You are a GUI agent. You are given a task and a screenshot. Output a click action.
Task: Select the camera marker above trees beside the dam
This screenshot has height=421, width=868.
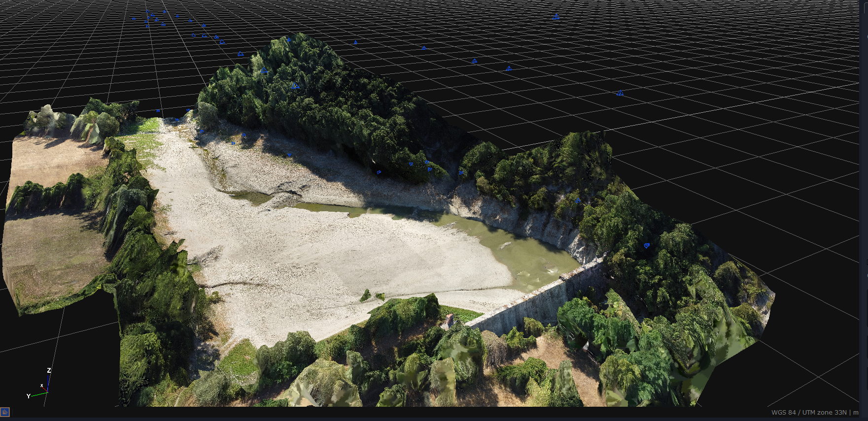647,245
